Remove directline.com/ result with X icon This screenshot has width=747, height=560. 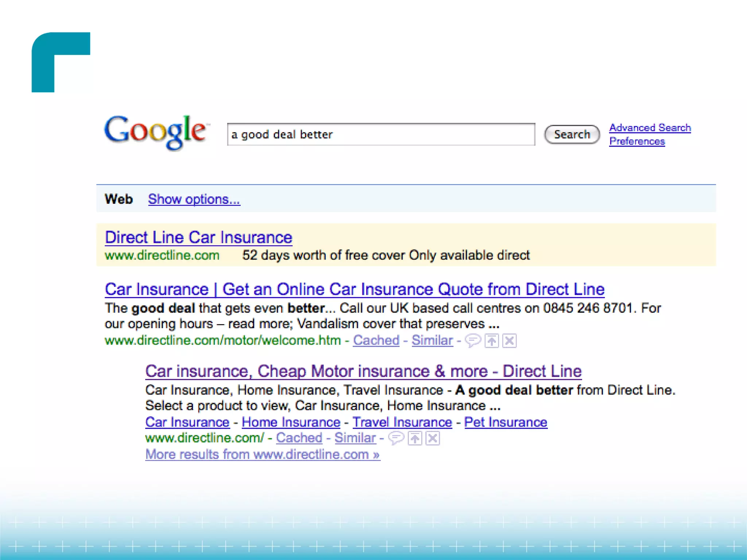pos(433,438)
